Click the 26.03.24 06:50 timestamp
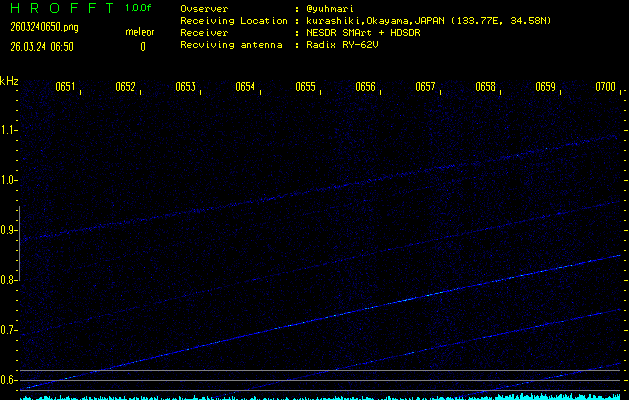The width and height of the screenshot is (629, 400). (41, 46)
